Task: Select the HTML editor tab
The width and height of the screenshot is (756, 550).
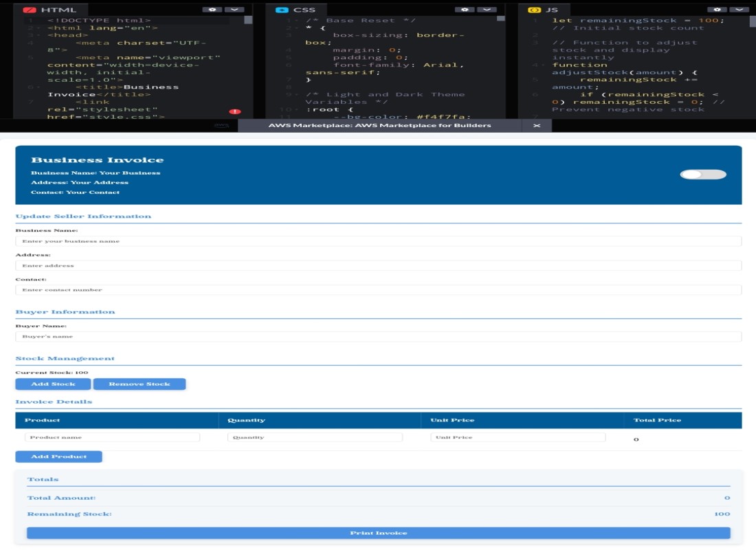Action: tap(50, 10)
